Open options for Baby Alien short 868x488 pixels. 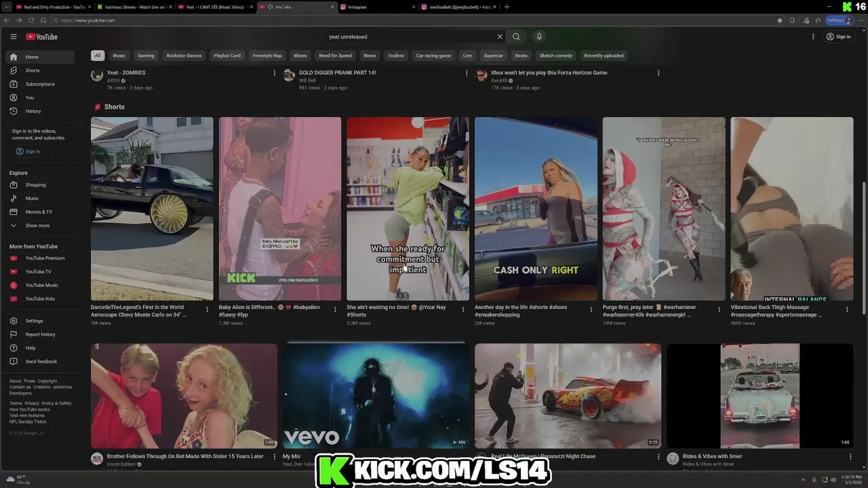tap(335, 309)
